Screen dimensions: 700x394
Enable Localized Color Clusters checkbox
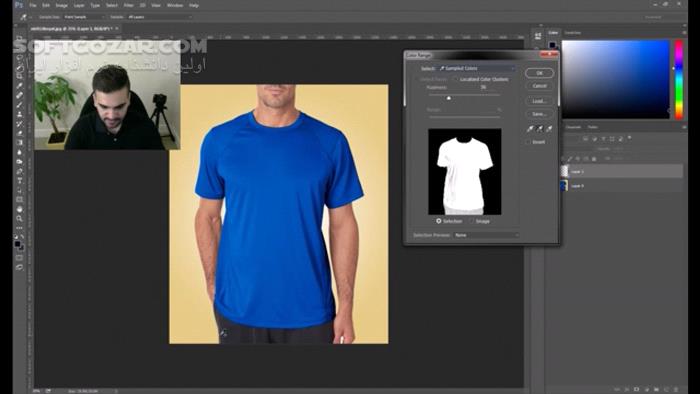(x=456, y=79)
